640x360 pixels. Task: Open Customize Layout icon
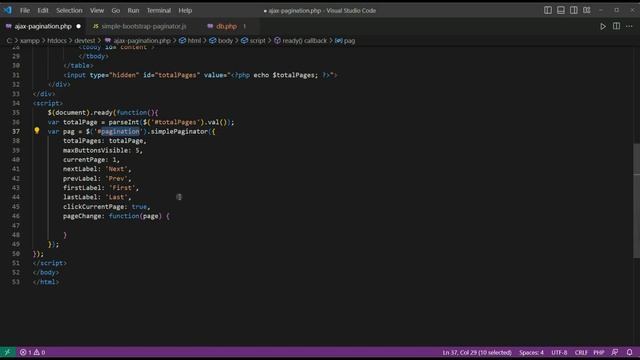click(587, 10)
